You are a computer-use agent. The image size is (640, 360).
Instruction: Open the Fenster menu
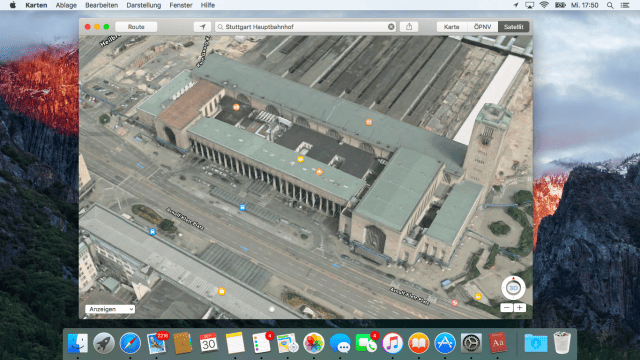pyautogui.click(x=181, y=5)
